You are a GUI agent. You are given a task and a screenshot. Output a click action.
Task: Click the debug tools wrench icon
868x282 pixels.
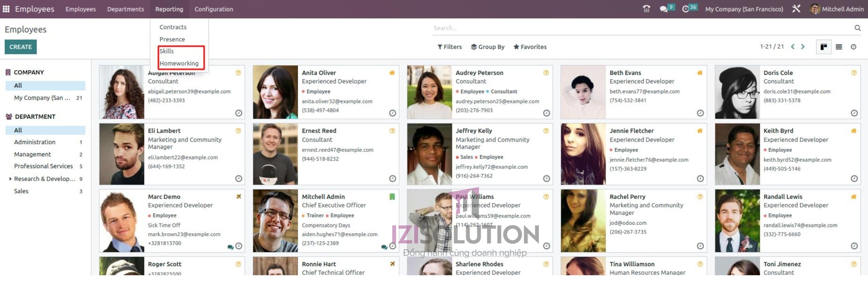(x=796, y=9)
